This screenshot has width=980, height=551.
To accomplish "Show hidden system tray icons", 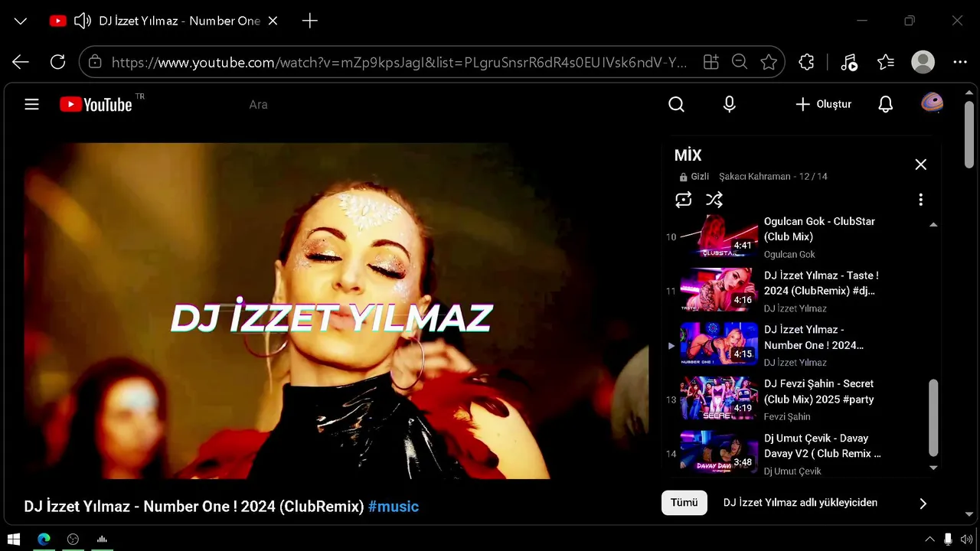I will click(929, 540).
